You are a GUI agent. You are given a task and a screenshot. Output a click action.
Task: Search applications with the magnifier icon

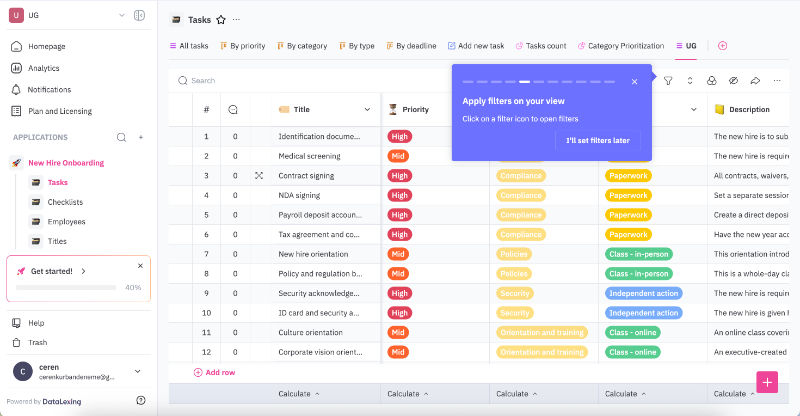[x=121, y=137]
